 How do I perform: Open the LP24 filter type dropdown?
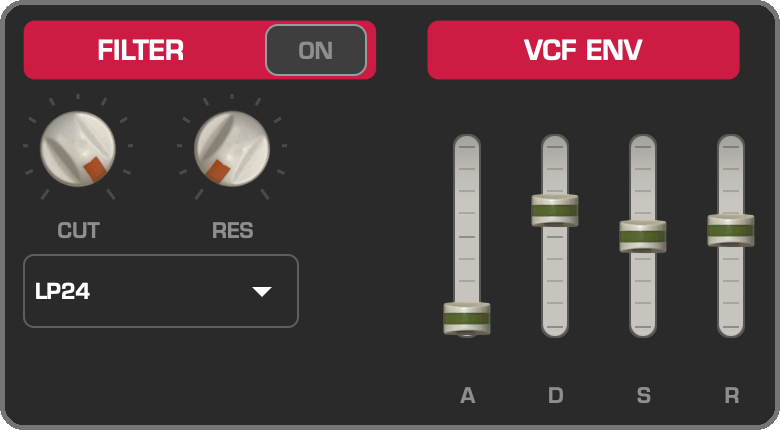click(161, 291)
